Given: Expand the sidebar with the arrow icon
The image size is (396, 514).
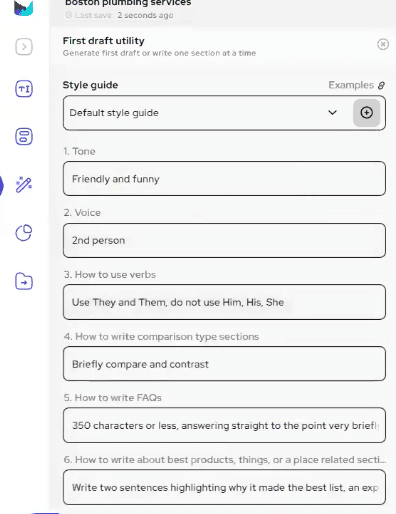Looking at the screenshot, I should [x=24, y=47].
